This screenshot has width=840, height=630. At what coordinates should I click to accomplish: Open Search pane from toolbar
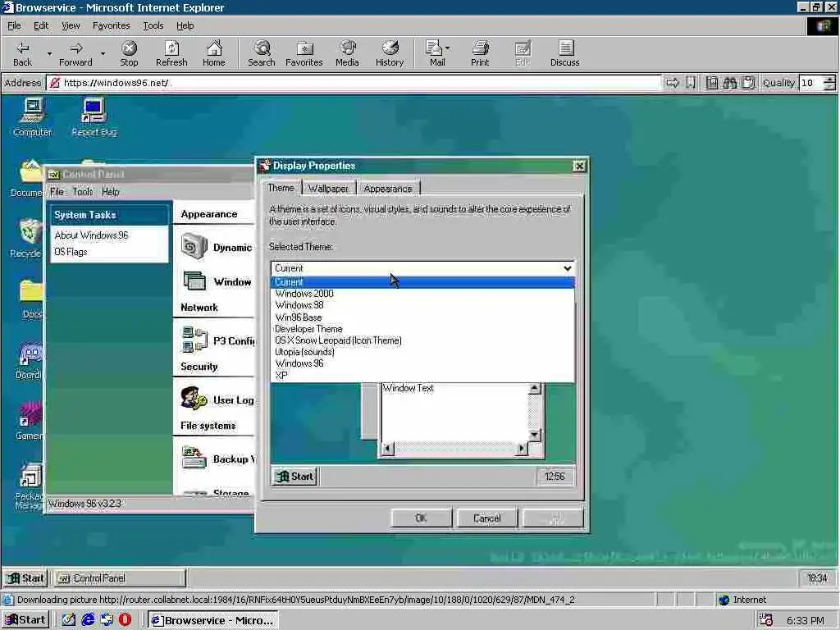(262, 53)
